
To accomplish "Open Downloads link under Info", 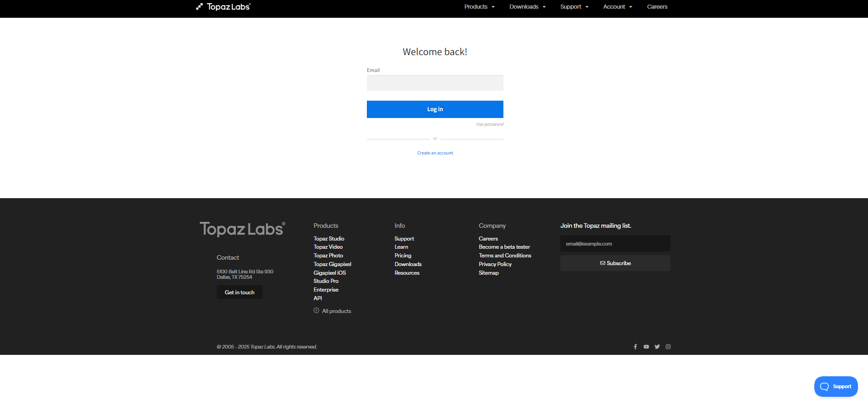I will pos(408,264).
